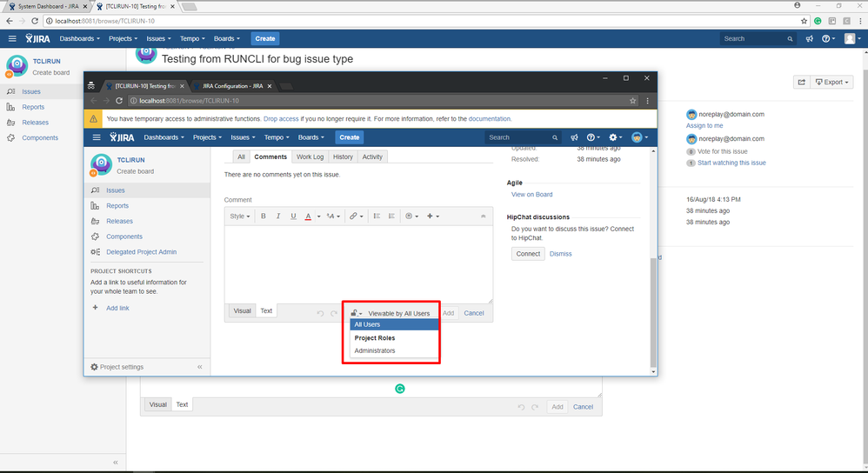868x473 pixels.
Task: Switch front editor to Text mode
Action: (266, 311)
